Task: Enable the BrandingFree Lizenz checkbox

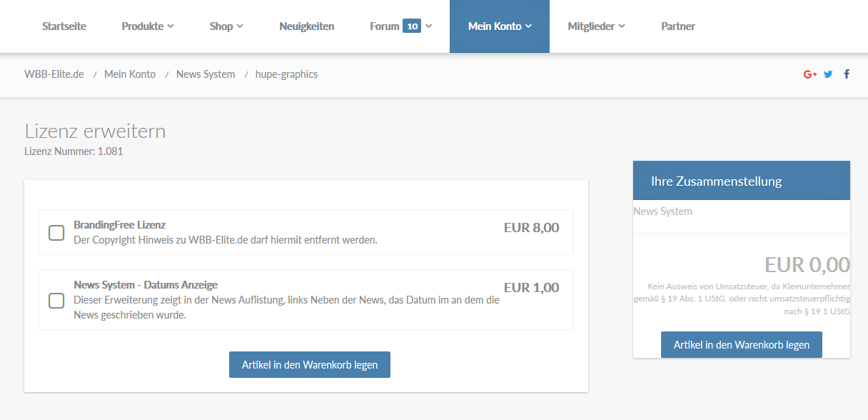Action: (x=56, y=233)
